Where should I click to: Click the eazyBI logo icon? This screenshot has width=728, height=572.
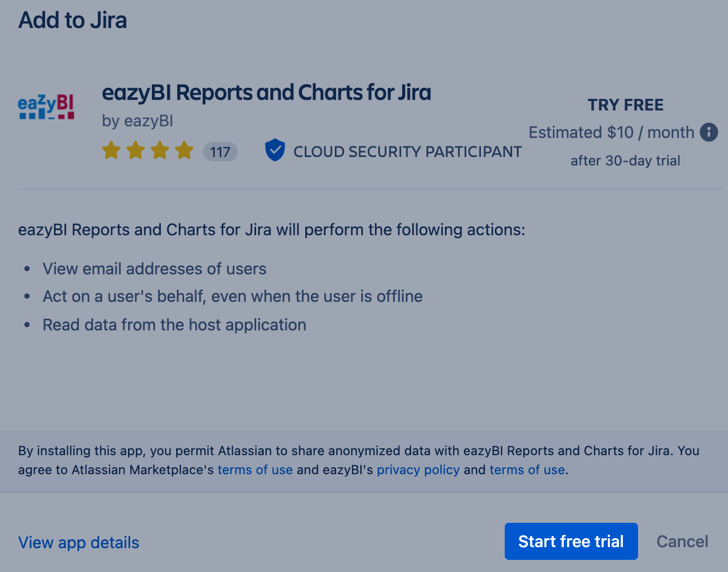coord(46,107)
